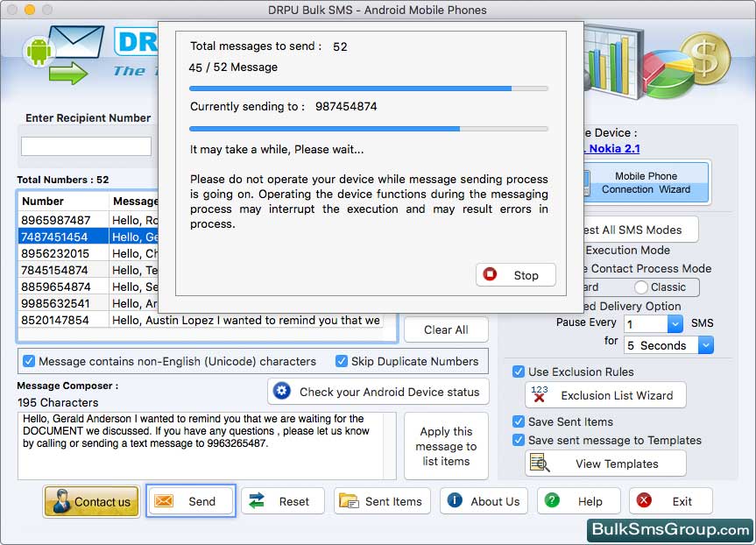Open View Templates
Image resolution: width=756 pixels, height=545 pixels.
[605, 464]
